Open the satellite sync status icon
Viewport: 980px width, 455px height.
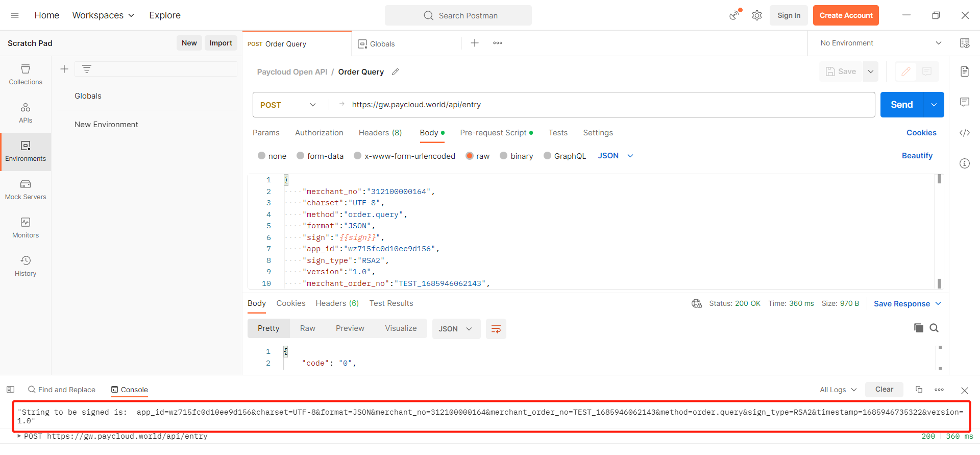pyautogui.click(x=734, y=15)
